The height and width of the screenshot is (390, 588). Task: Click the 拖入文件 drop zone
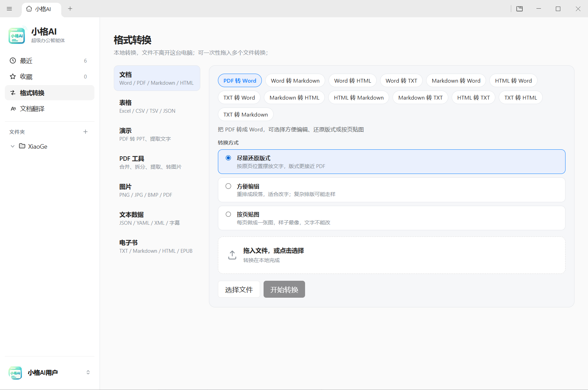392,255
